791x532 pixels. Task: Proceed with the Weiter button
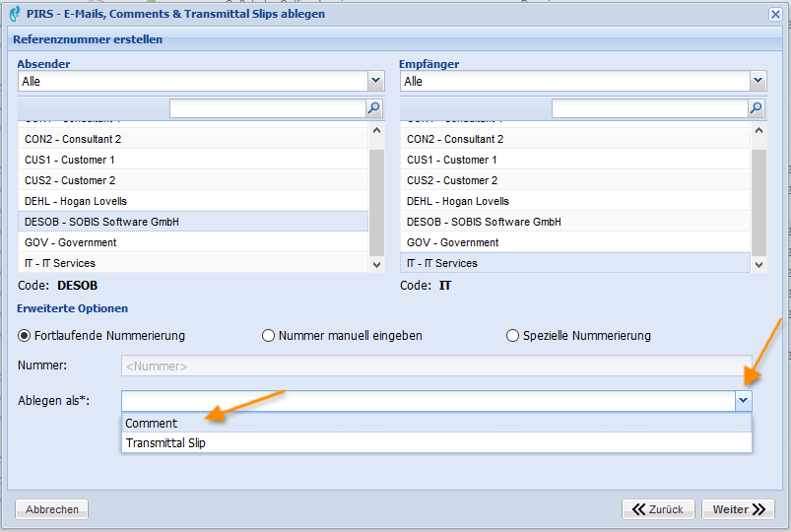[x=738, y=509]
